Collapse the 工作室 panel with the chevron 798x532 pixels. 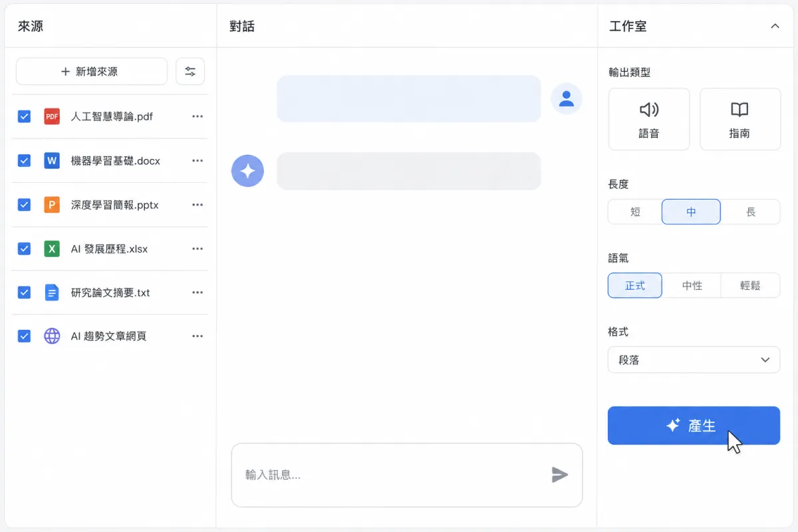click(775, 27)
